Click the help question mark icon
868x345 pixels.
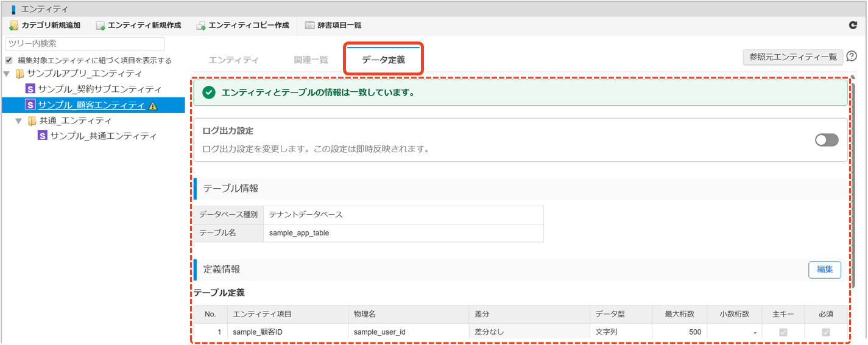click(x=852, y=57)
